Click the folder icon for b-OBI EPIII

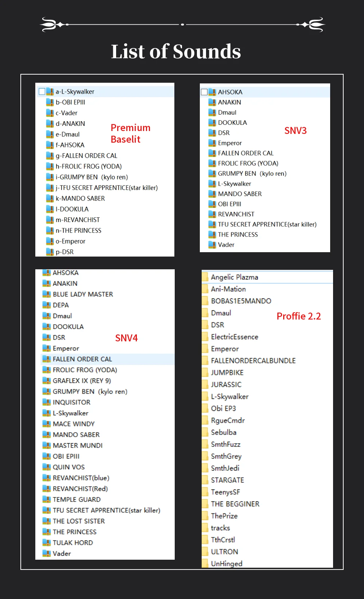[x=50, y=102]
